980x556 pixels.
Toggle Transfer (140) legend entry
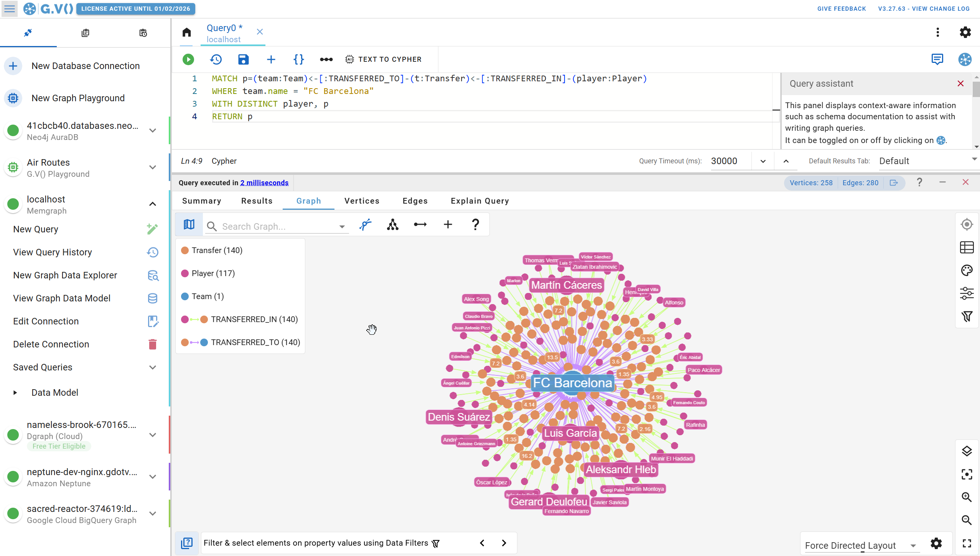click(212, 250)
